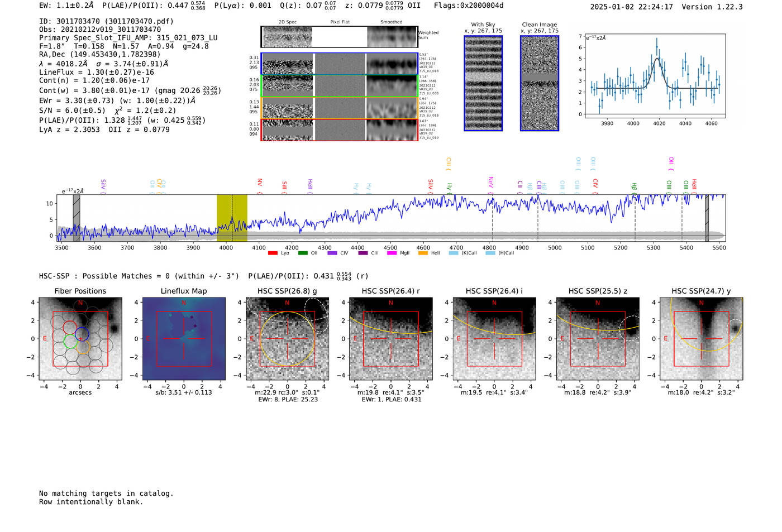Click the 'Smoothed' column header

point(392,22)
